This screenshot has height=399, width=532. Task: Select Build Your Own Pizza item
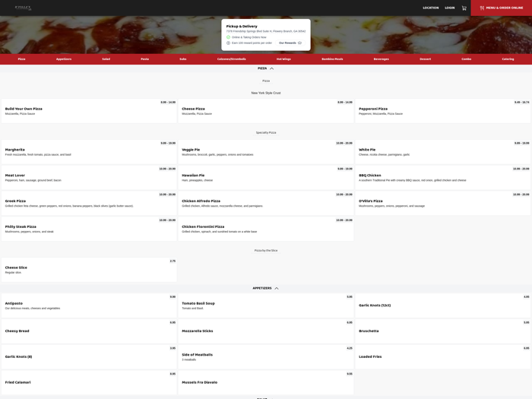pyautogui.click(x=89, y=111)
